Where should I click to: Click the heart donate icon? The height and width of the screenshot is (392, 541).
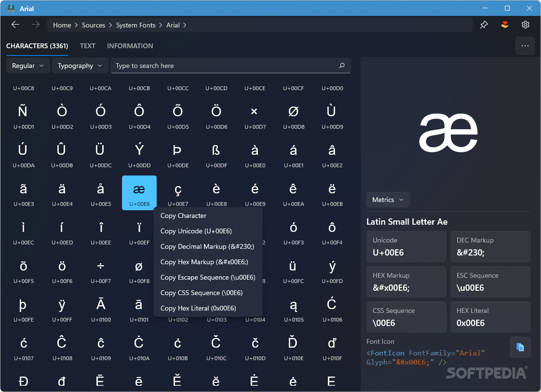coord(504,25)
